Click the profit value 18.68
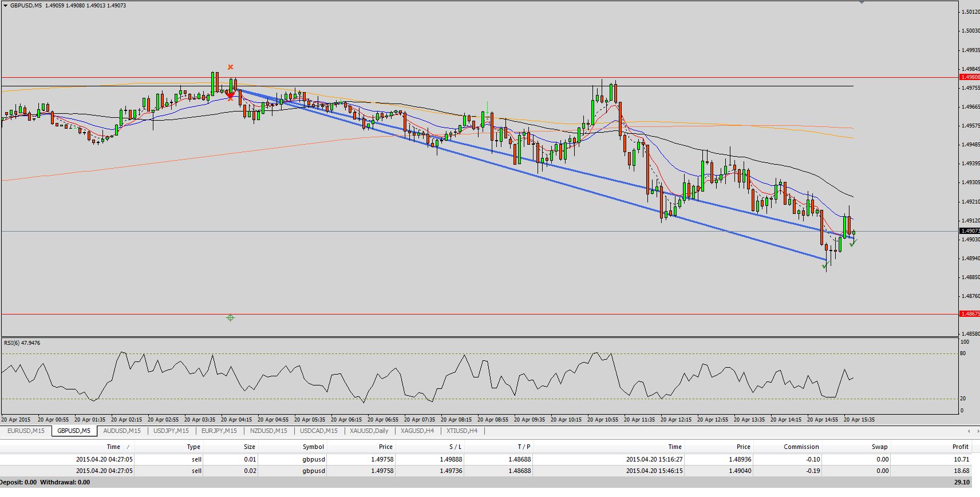The width and height of the screenshot is (980, 497). tap(962, 471)
